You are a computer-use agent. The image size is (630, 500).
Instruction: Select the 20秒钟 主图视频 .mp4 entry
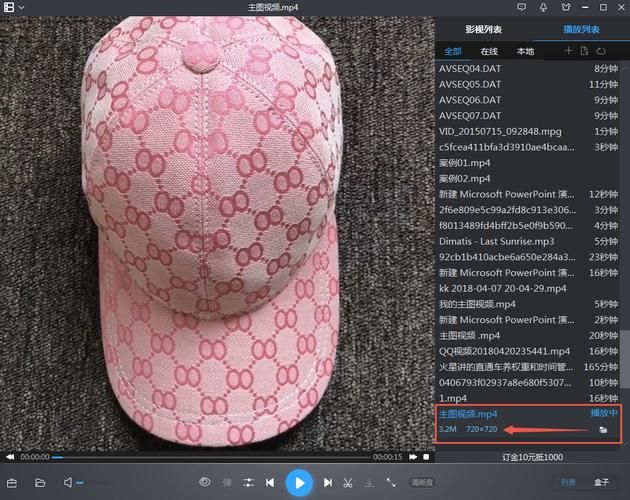tap(528, 336)
